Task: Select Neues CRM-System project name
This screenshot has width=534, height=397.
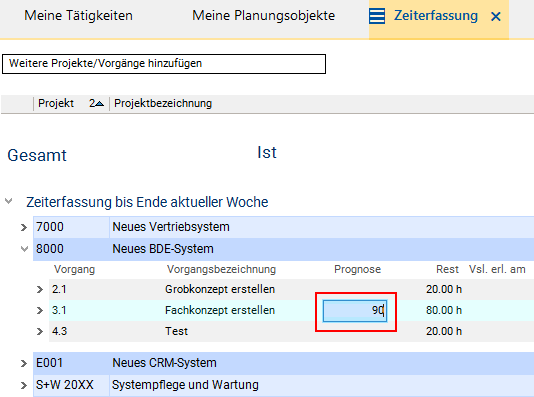Action: [164, 363]
